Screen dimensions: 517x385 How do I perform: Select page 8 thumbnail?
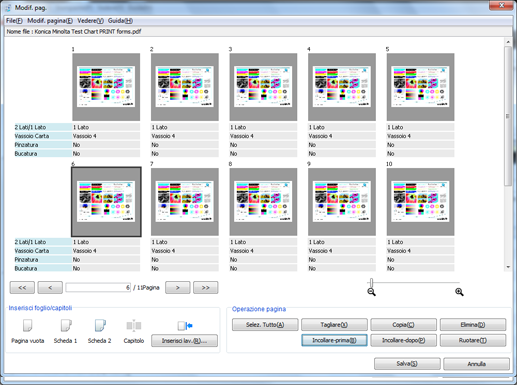263,202
